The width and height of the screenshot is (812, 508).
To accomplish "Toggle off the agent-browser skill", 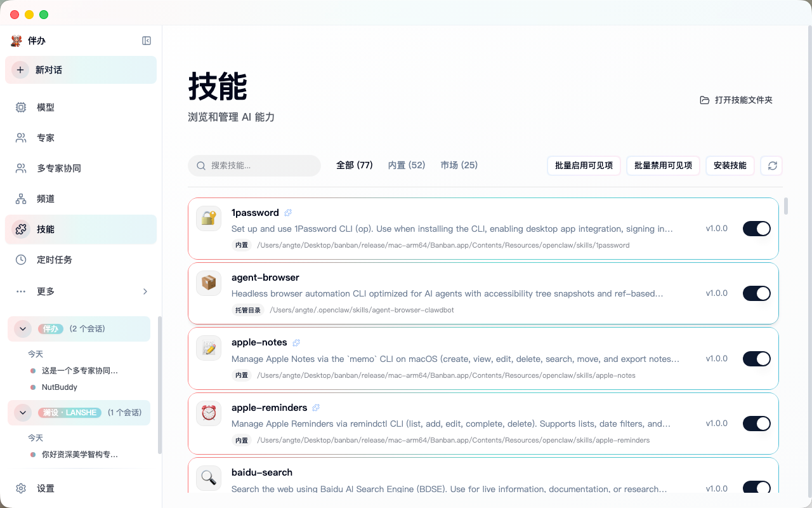I will click(756, 293).
